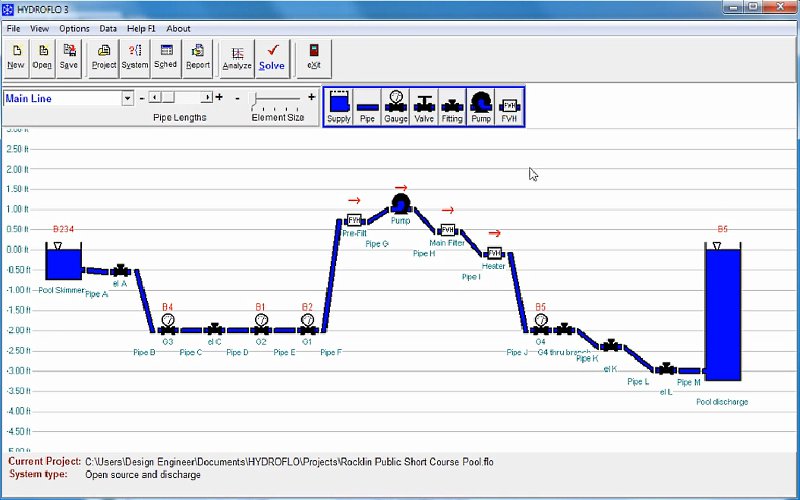Select the el K fitting
The width and height of the screenshot is (800, 500).
coord(611,345)
